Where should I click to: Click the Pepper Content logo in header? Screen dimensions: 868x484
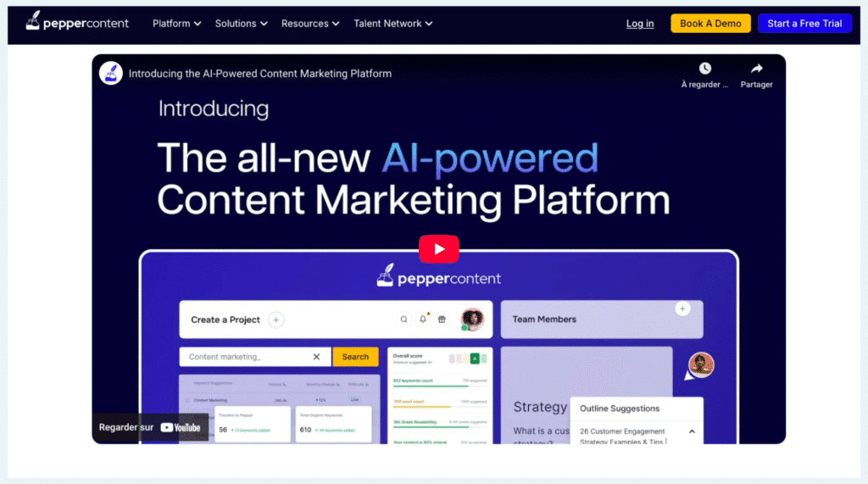coord(77,23)
